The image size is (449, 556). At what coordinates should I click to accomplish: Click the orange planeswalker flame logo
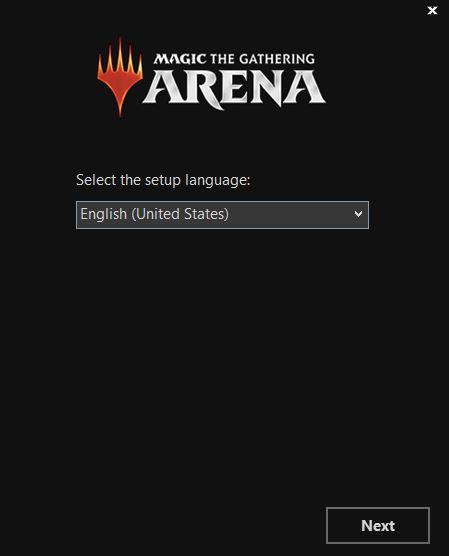click(120, 77)
